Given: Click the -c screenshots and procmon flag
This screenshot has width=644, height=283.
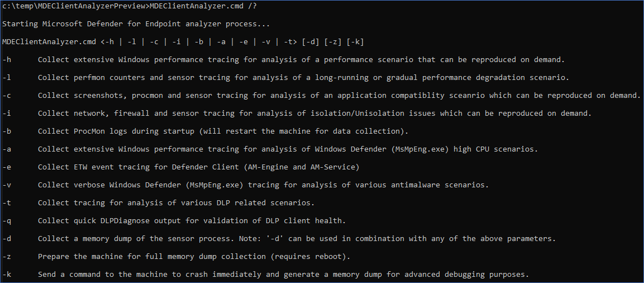Looking at the screenshot, I should click(7, 96).
